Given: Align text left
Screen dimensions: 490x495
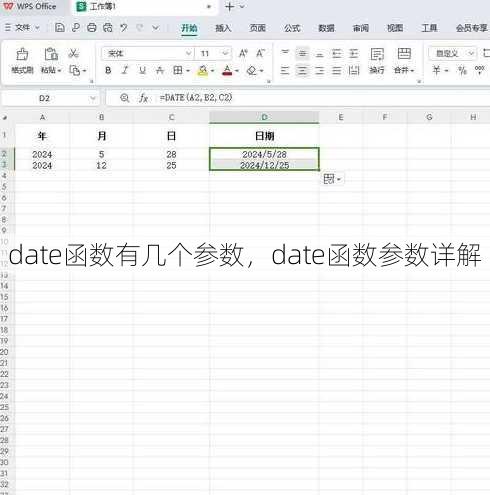Looking at the screenshot, I should click(x=285, y=70).
